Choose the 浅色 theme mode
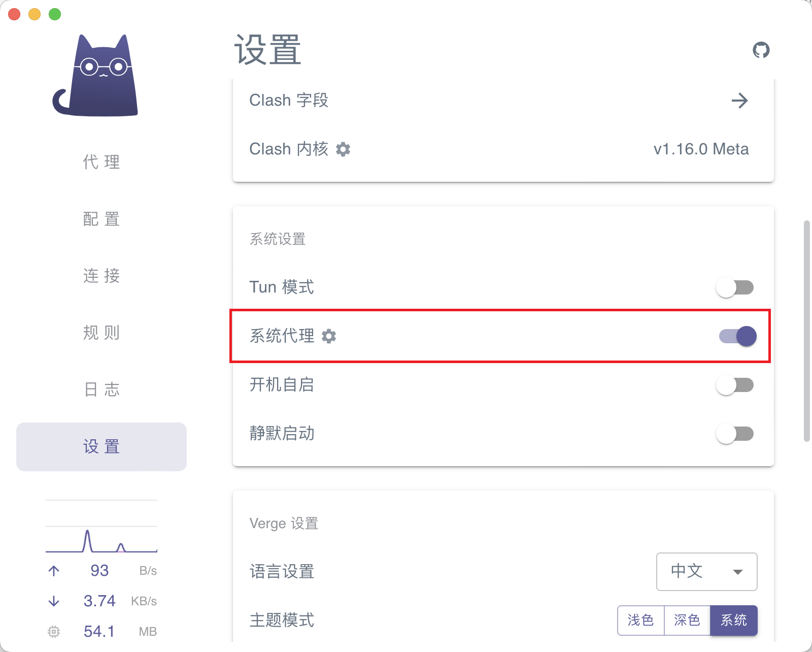 [641, 621]
